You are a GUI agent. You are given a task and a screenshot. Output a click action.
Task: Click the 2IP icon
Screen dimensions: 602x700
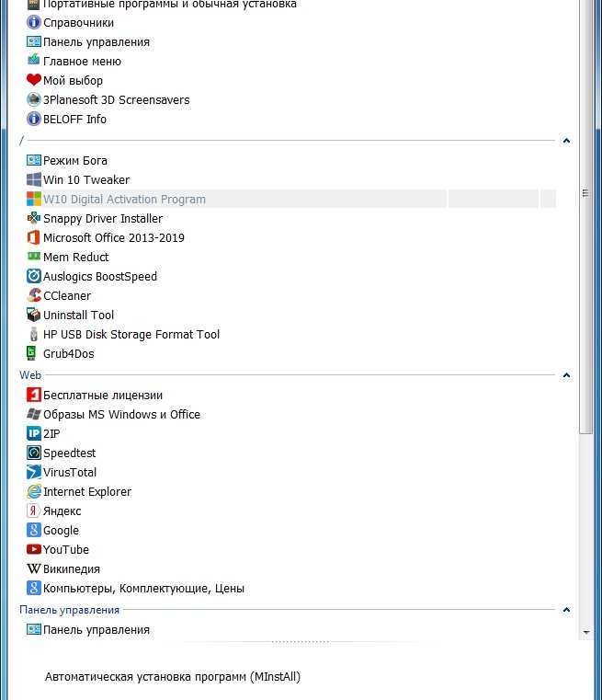33,433
